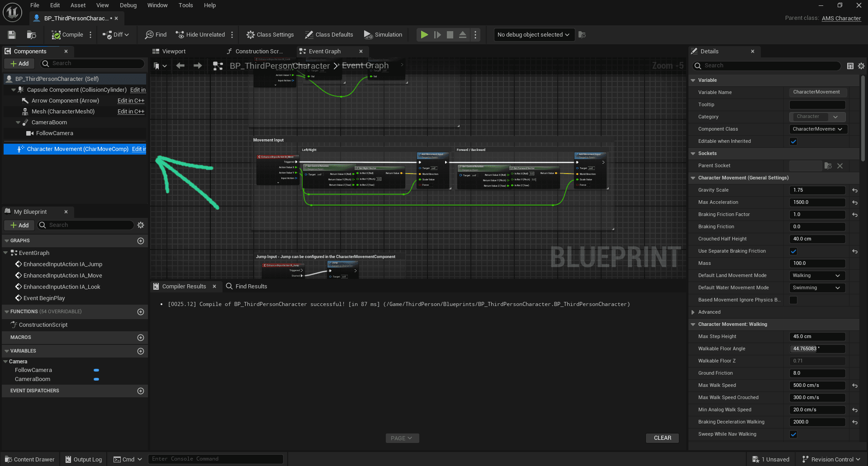Clear compiler results with CLEAR button
The height and width of the screenshot is (466, 868).
662,438
